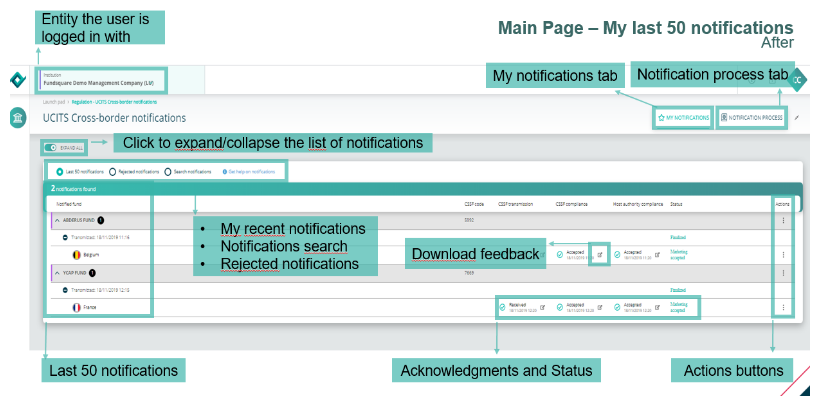Switch to the My Notifications tab

tap(684, 118)
